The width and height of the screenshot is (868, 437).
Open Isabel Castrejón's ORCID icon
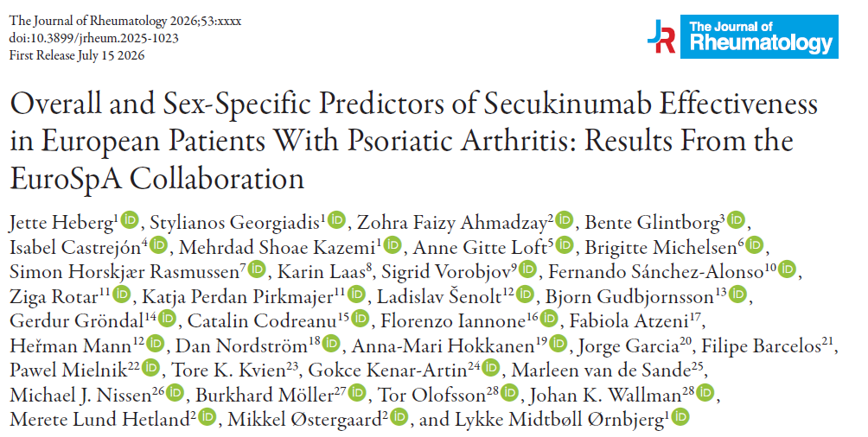pyautogui.click(x=158, y=244)
